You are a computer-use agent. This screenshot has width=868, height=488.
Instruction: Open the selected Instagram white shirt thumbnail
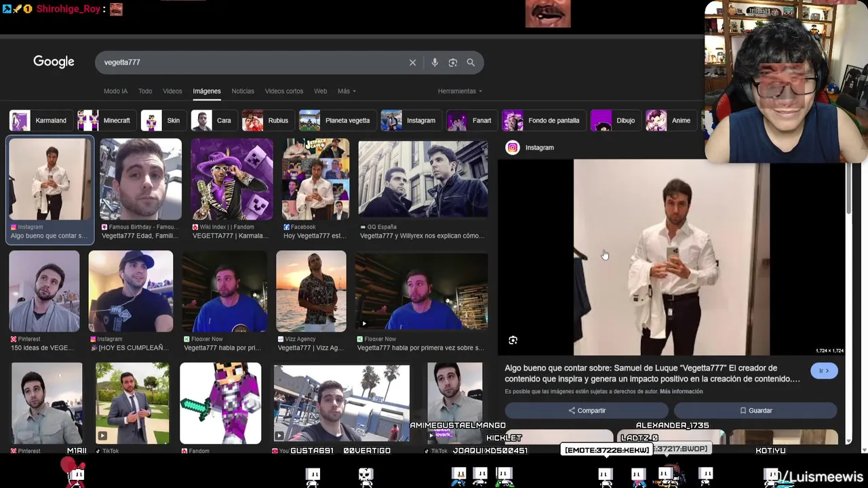point(49,180)
